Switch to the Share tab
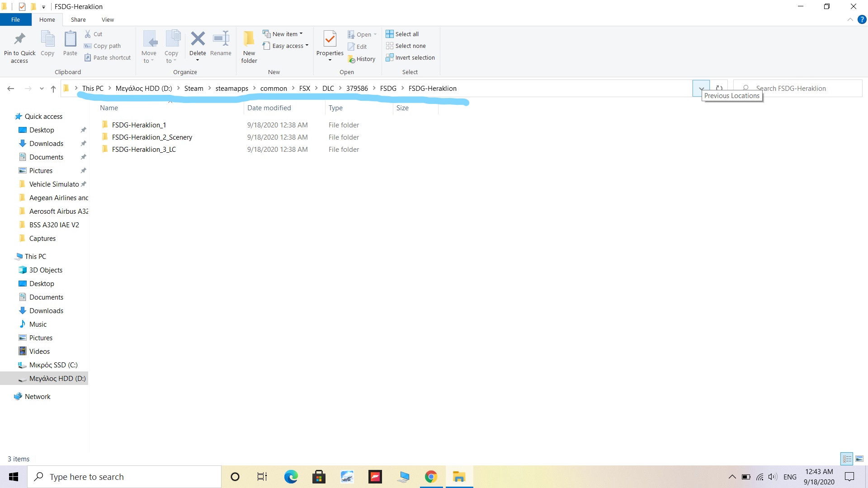The width and height of the screenshot is (868, 488). point(78,19)
